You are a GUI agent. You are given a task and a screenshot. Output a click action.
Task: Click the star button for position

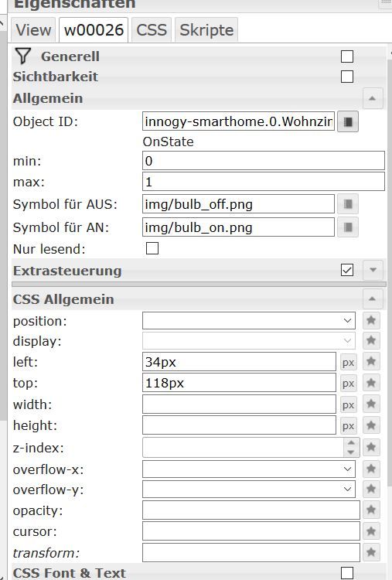(x=371, y=321)
